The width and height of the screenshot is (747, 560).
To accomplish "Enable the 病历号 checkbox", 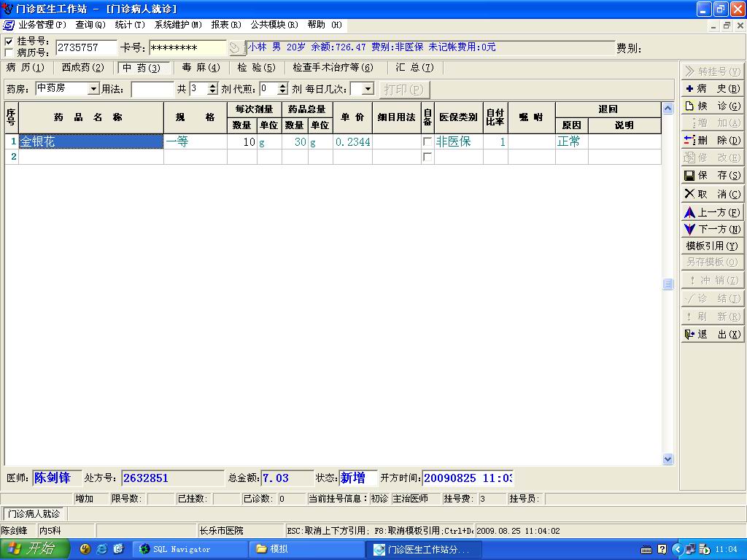I will pyautogui.click(x=9, y=53).
